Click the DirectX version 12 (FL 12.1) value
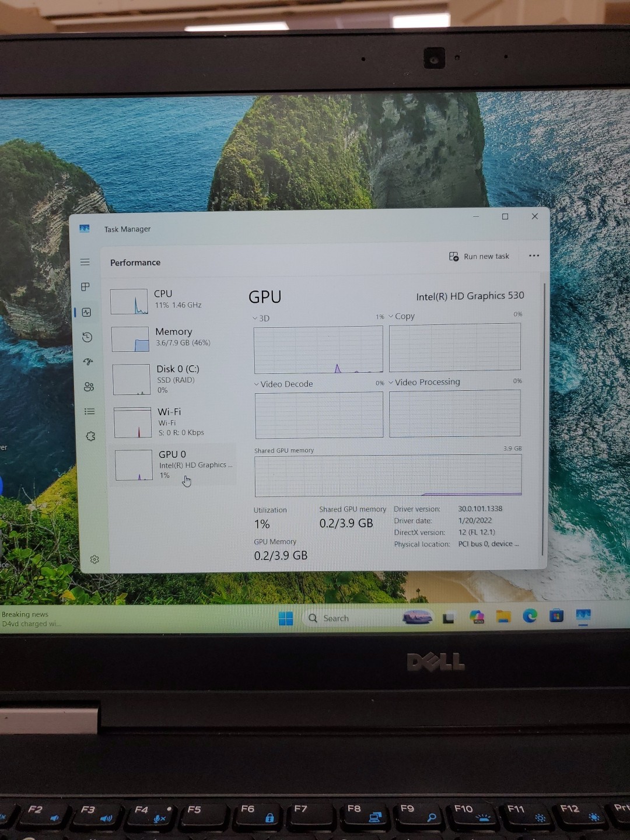Image resolution: width=630 pixels, height=840 pixels. coord(477,532)
